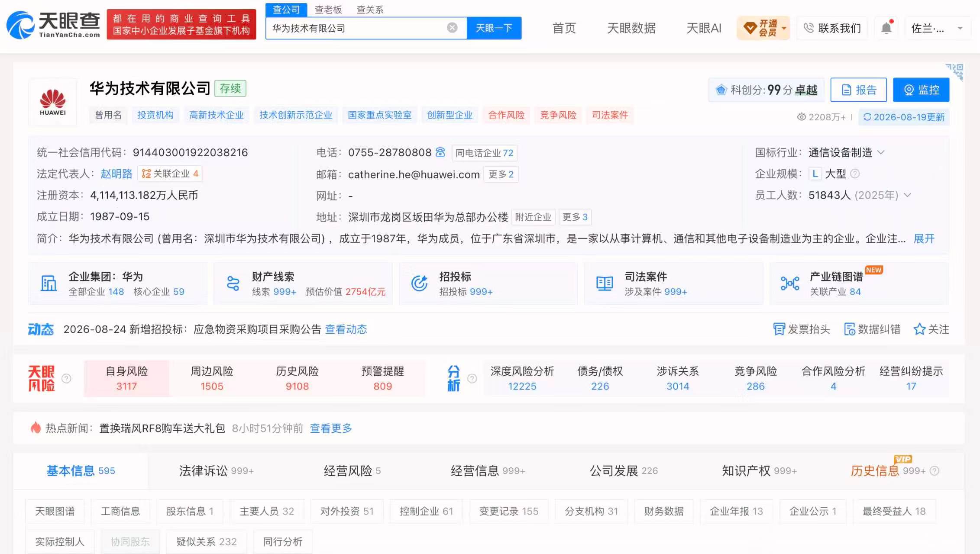This screenshot has height=554, width=980.
Task: Click the hot news flame icon
Action: click(x=36, y=428)
